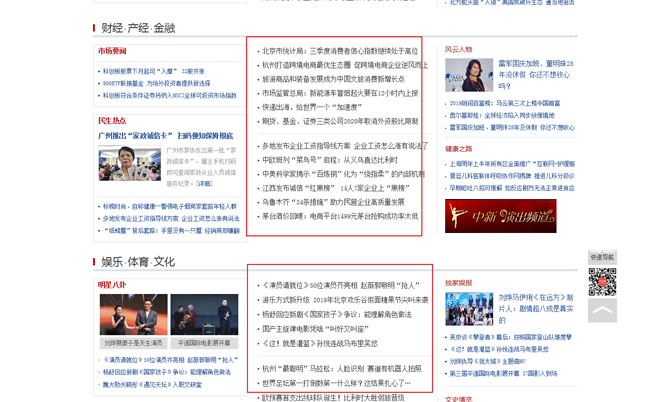Open 乌鲁木齐"34条措施" headline

(x=333, y=202)
